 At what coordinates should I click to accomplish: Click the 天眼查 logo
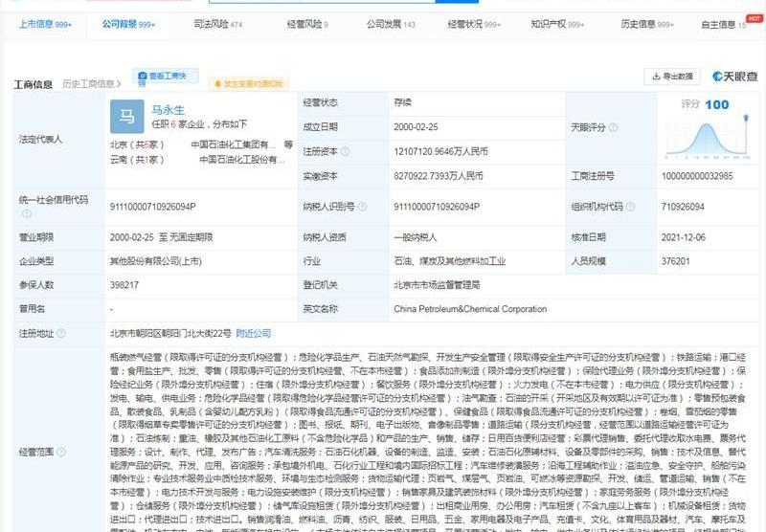(734, 77)
